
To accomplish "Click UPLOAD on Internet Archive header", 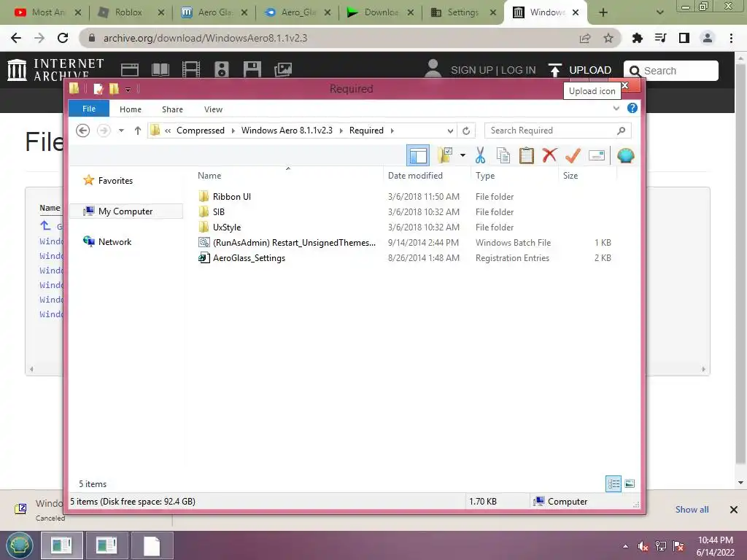I will click(580, 70).
